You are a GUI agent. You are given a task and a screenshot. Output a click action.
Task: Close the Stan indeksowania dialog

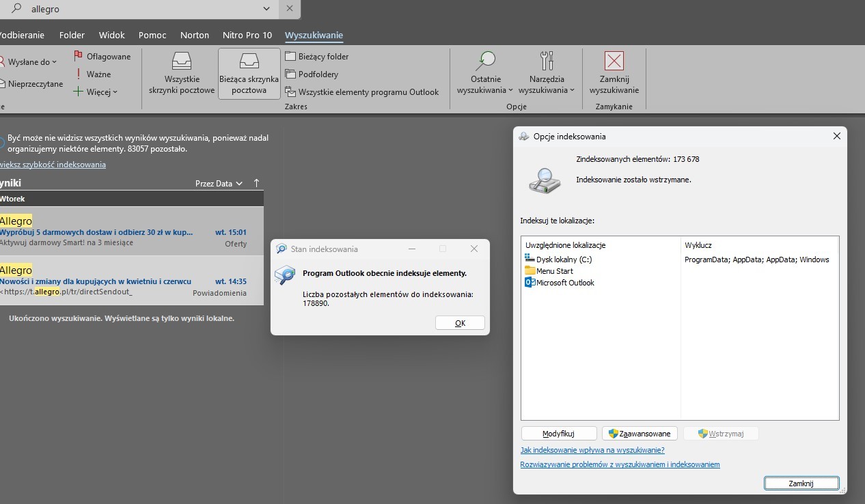click(x=474, y=249)
